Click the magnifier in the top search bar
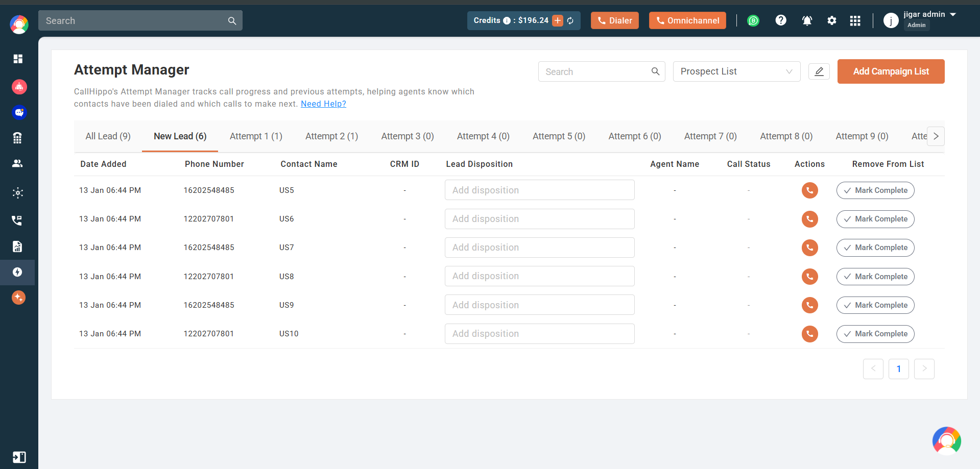Viewport: 980px width, 469px height. (232, 21)
